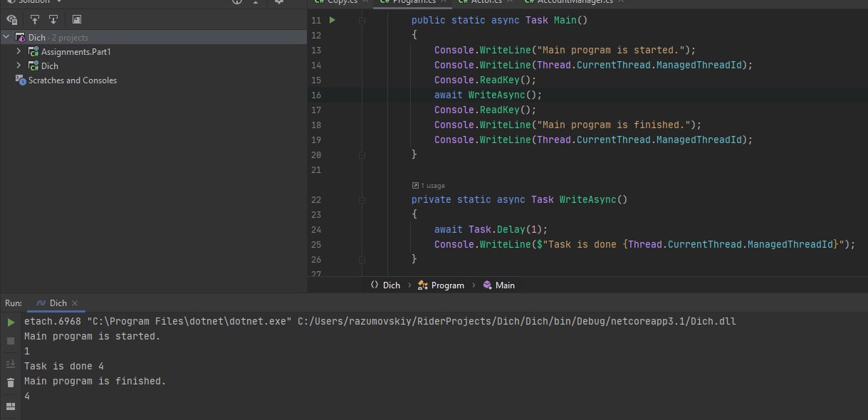Viewport: 868px width, 420px height.
Task: Click console output 'Main program is started.'
Action: 93,336
